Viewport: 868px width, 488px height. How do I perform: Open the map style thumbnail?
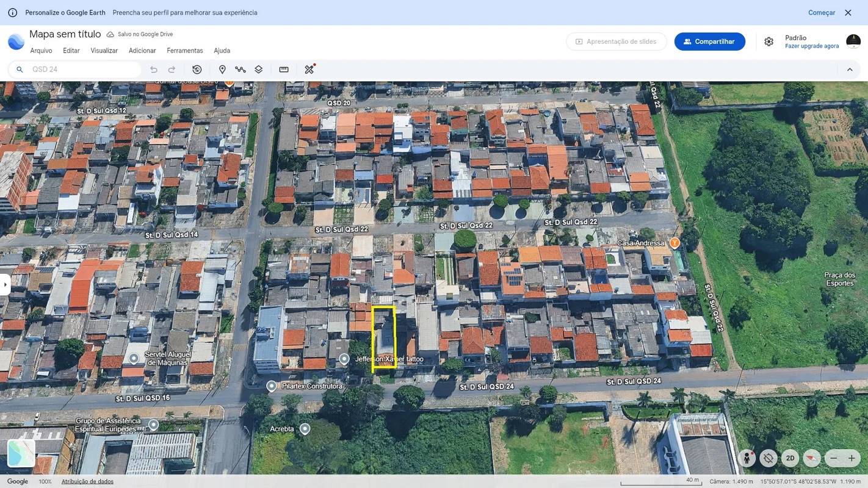tap(21, 453)
